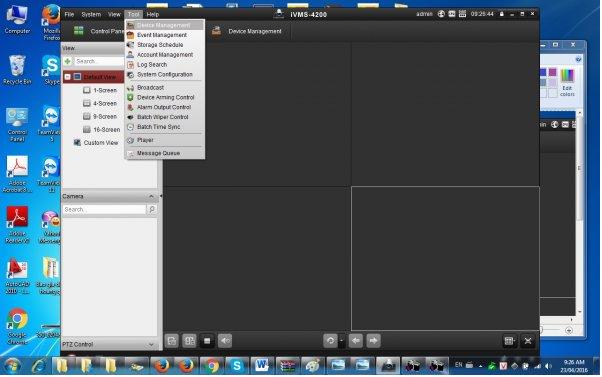Select 9-Screen layout in view tree
The height and width of the screenshot is (377, 602).
tap(101, 117)
